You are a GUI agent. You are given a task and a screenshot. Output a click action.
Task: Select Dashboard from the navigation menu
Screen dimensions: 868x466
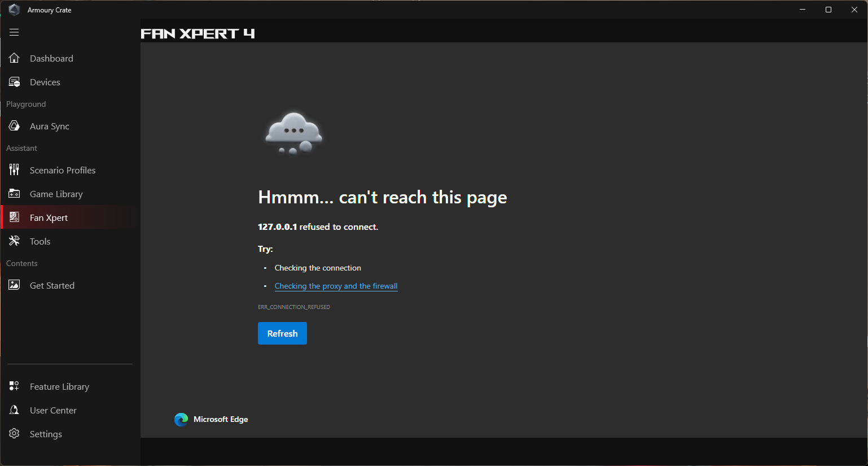click(x=51, y=58)
